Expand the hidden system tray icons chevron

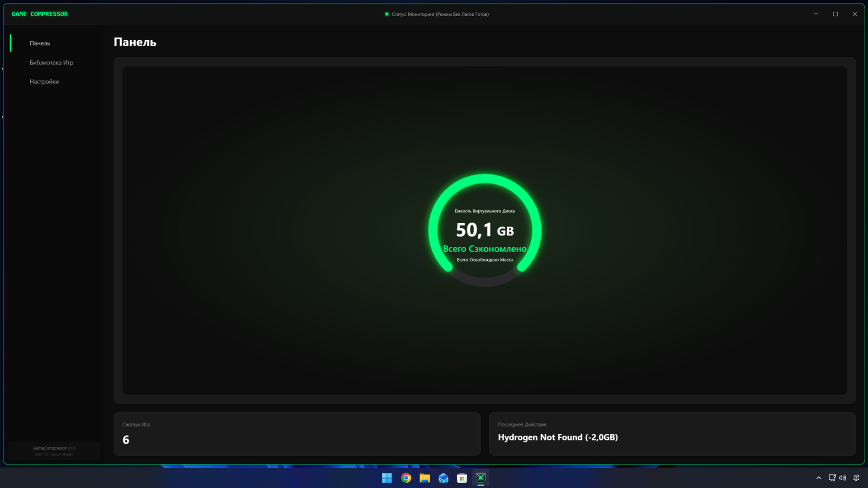click(x=819, y=478)
